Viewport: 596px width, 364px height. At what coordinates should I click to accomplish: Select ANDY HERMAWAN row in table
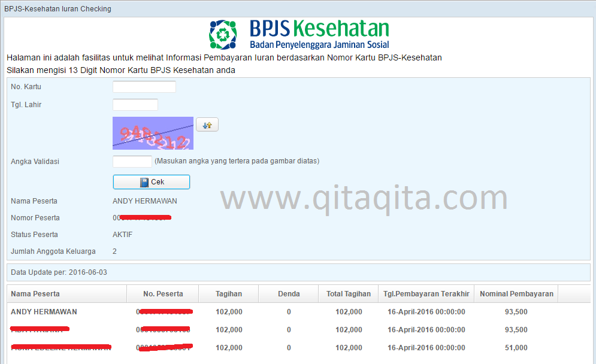(x=298, y=311)
